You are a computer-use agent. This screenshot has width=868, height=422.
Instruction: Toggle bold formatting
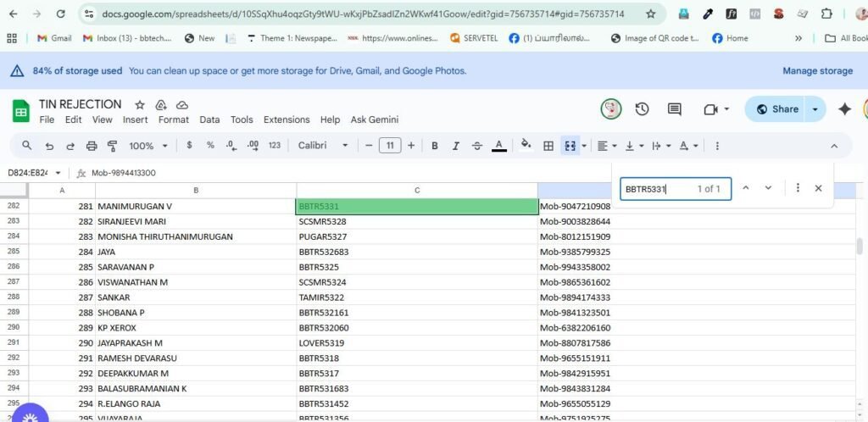coord(435,146)
